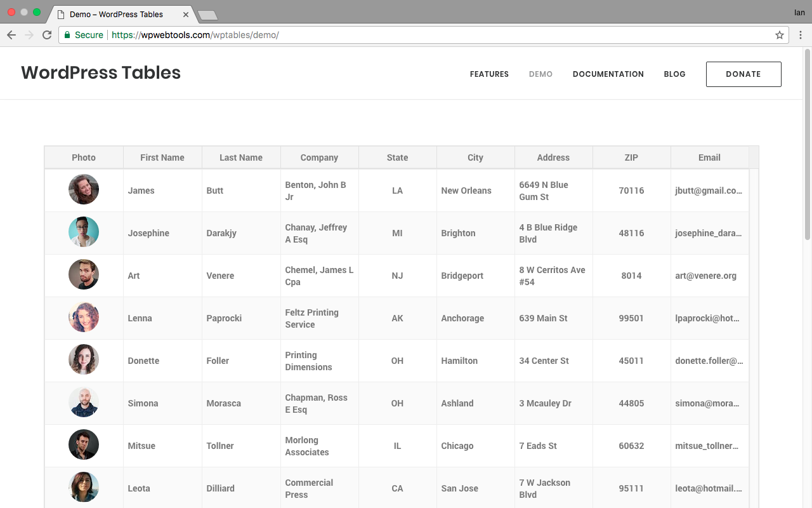Image resolution: width=812 pixels, height=508 pixels.
Task: Click Simona Morasca's profile picture
Action: [x=84, y=402]
